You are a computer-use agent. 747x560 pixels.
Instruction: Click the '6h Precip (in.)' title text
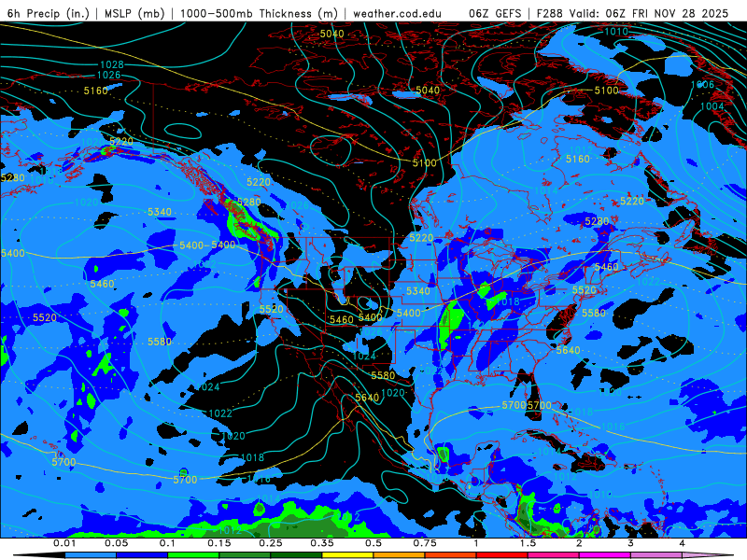tap(49, 13)
